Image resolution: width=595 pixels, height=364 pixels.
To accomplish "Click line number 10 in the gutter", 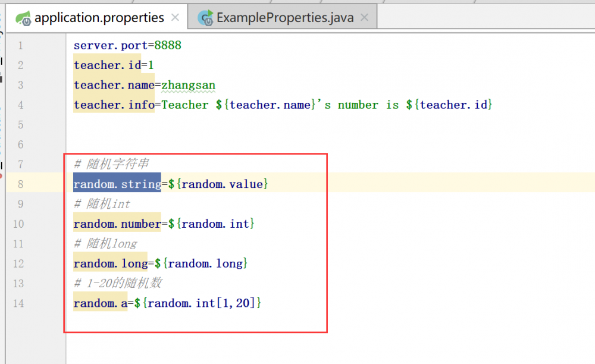I will 18,224.
